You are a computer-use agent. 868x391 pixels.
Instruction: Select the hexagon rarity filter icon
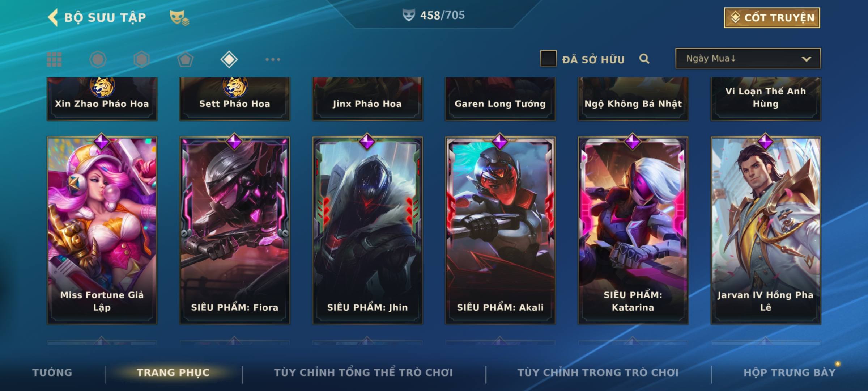[141, 59]
